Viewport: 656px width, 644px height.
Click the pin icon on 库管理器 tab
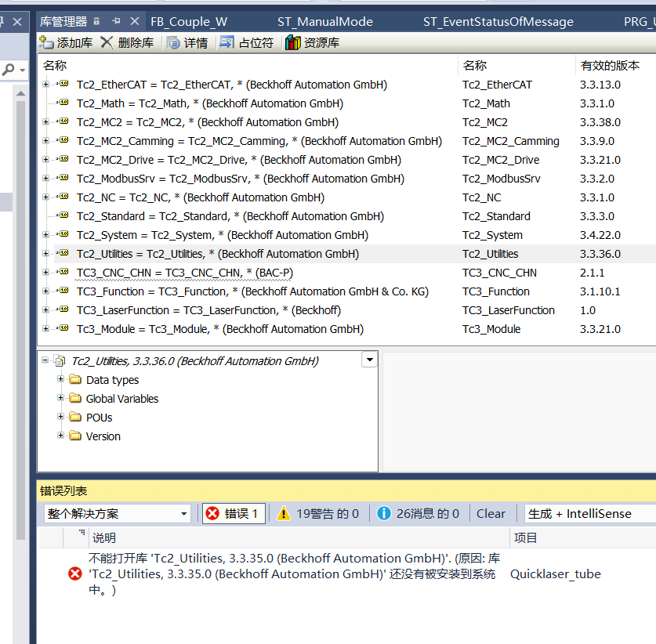(116, 21)
